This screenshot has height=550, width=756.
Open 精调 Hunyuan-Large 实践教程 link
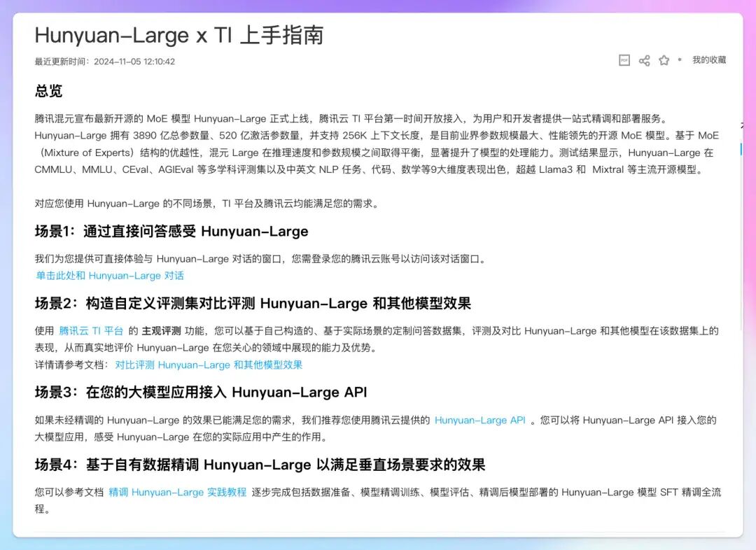tap(177, 492)
